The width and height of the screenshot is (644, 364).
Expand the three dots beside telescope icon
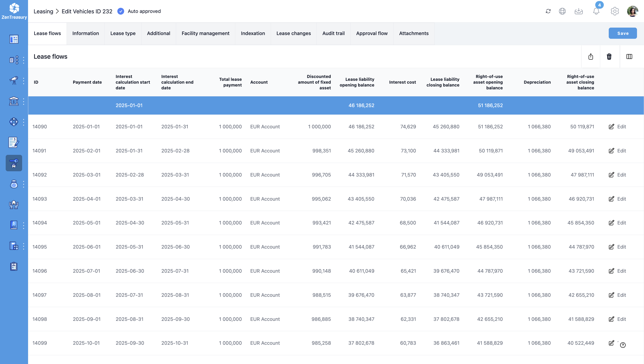[x=23, y=81]
